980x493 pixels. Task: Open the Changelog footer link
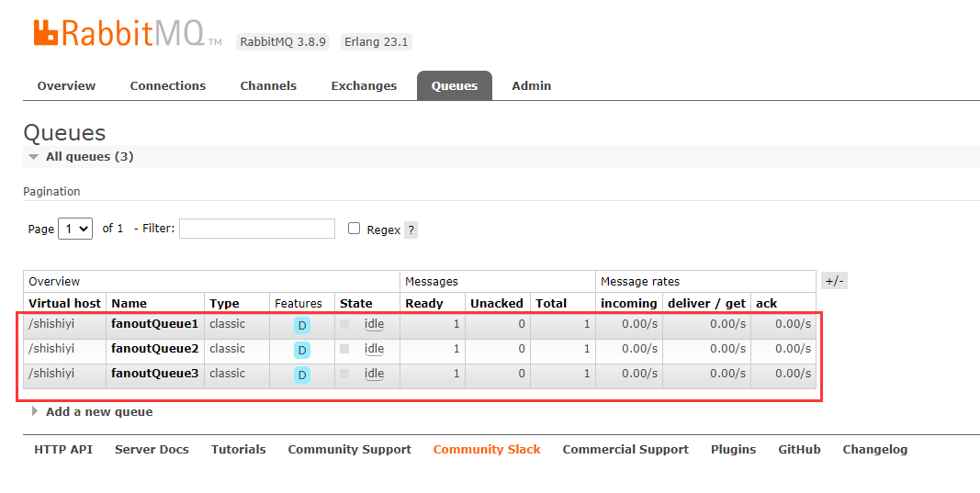pos(875,449)
